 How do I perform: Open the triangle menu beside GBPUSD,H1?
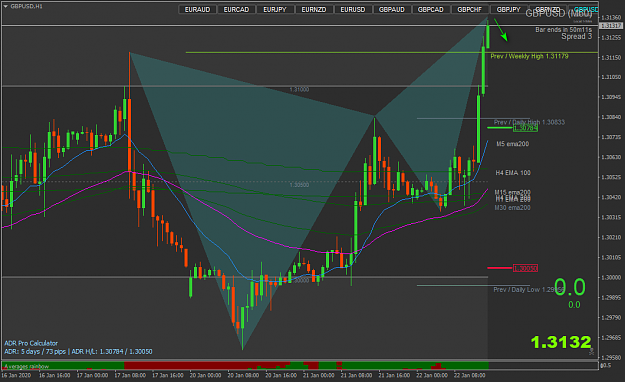tap(6, 6)
